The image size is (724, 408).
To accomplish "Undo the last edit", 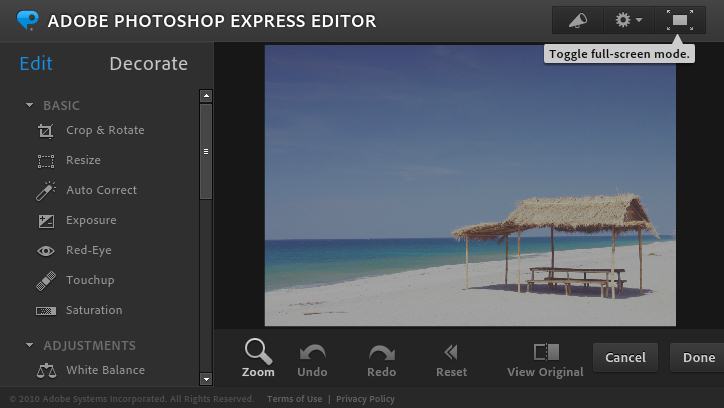I will (312, 361).
